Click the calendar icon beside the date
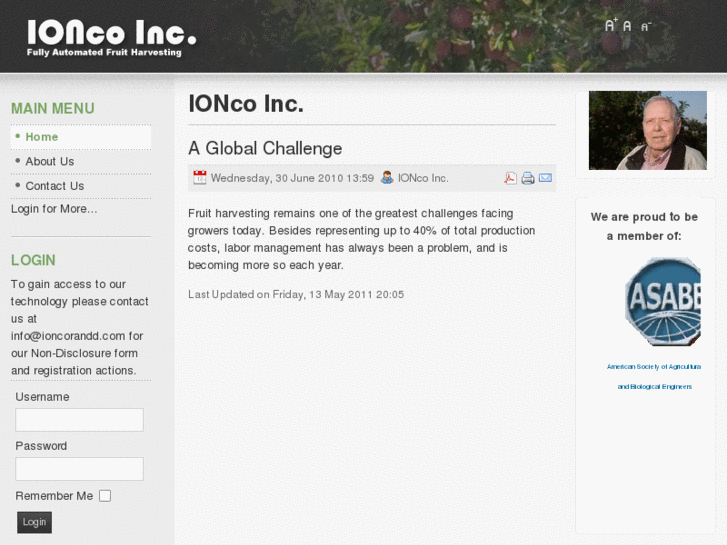The height and width of the screenshot is (545, 727). tap(200, 178)
